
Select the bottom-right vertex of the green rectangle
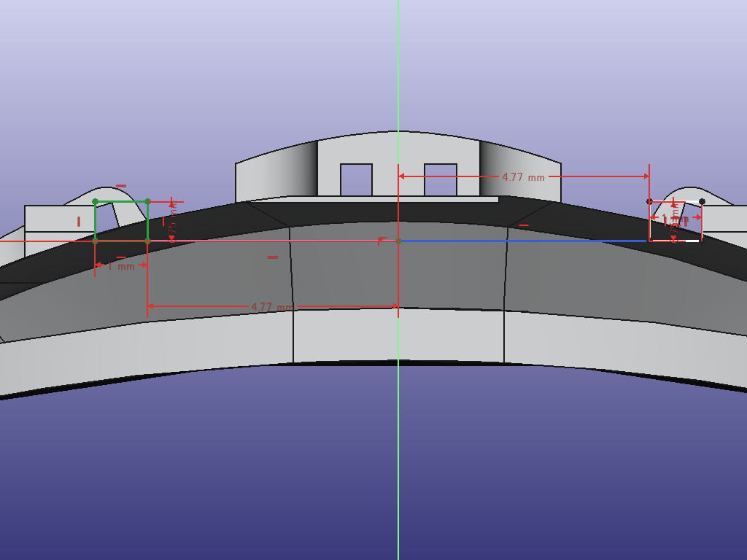point(147,240)
